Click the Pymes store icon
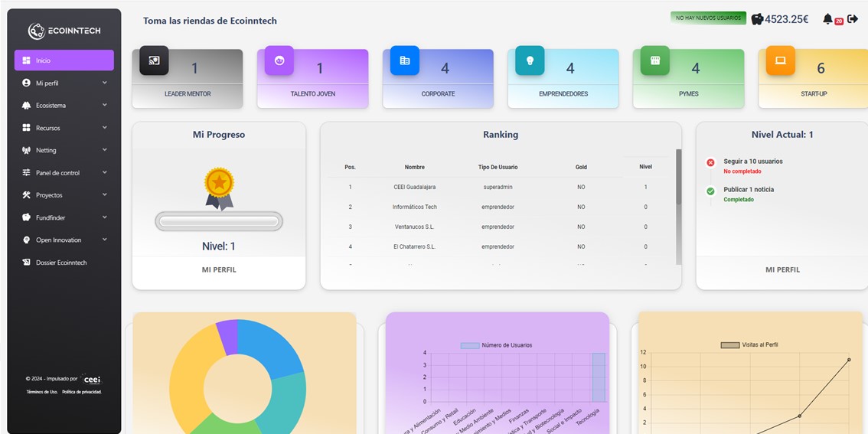This screenshot has height=434, width=868. coord(655,60)
